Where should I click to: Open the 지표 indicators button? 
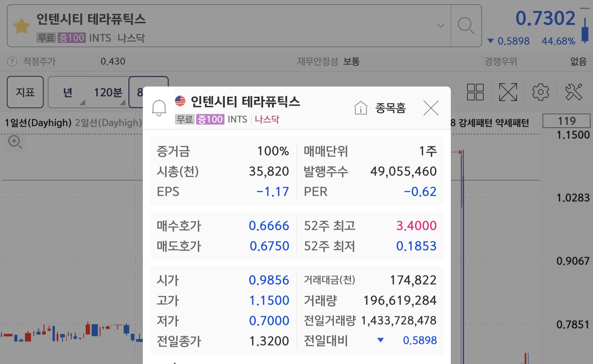pyautogui.click(x=25, y=92)
